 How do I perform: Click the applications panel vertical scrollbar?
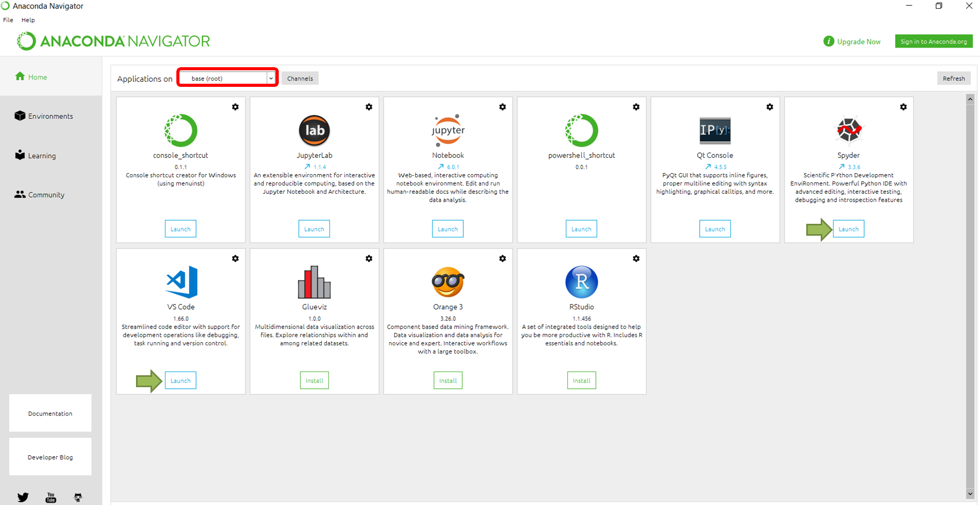click(x=970, y=296)
